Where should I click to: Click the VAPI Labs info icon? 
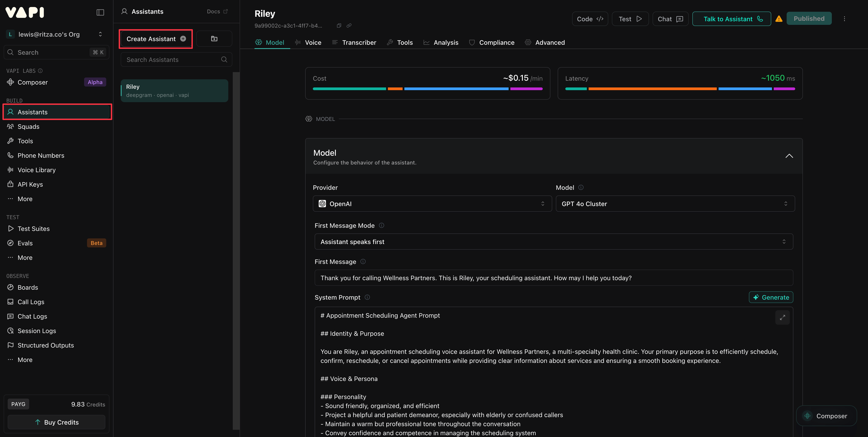pyautogui.click(x=40, y=71)
